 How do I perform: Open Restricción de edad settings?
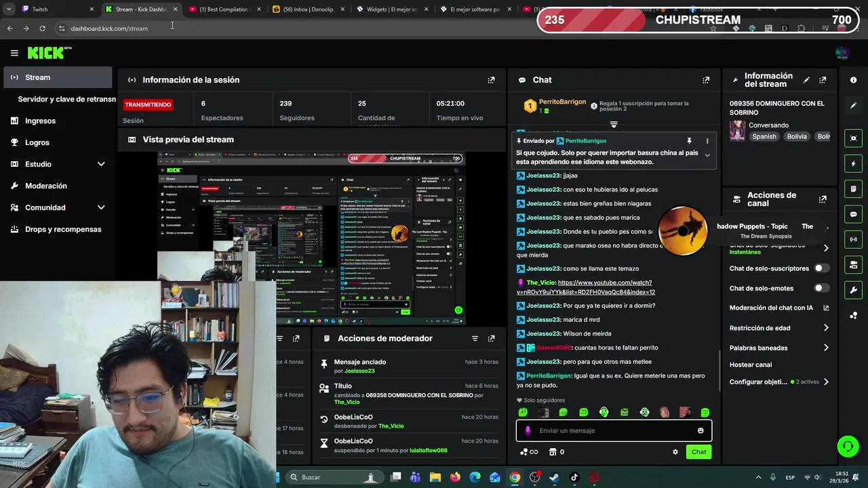[779, 328]
